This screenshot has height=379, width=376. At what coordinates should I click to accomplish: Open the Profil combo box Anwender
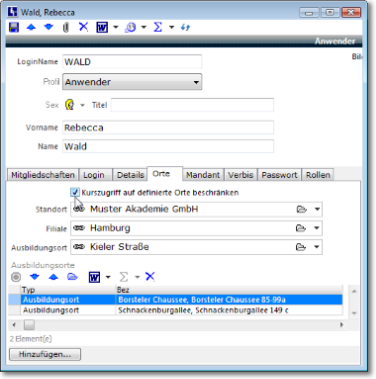132,82
